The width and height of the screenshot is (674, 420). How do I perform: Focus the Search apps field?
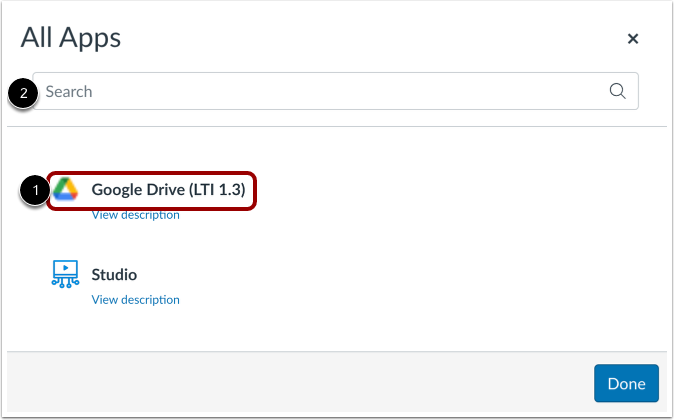tap(335, 91)
